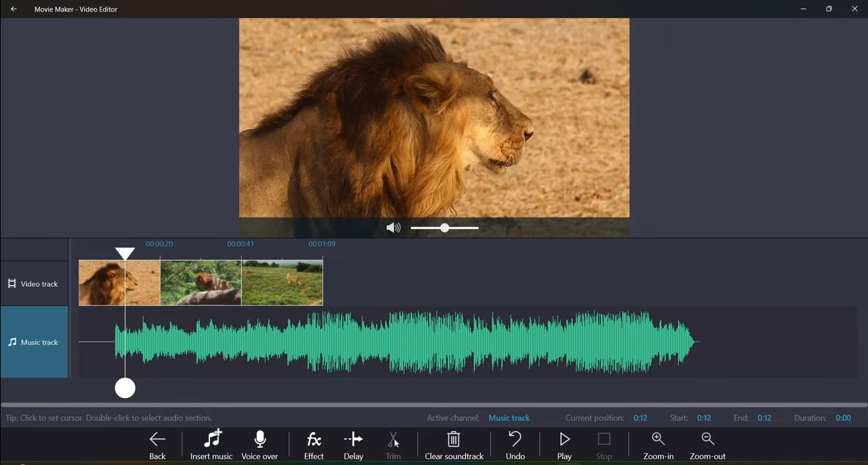Select the Music track channel
This screenshot has width=868, height=465.
(x=34, y=342)
